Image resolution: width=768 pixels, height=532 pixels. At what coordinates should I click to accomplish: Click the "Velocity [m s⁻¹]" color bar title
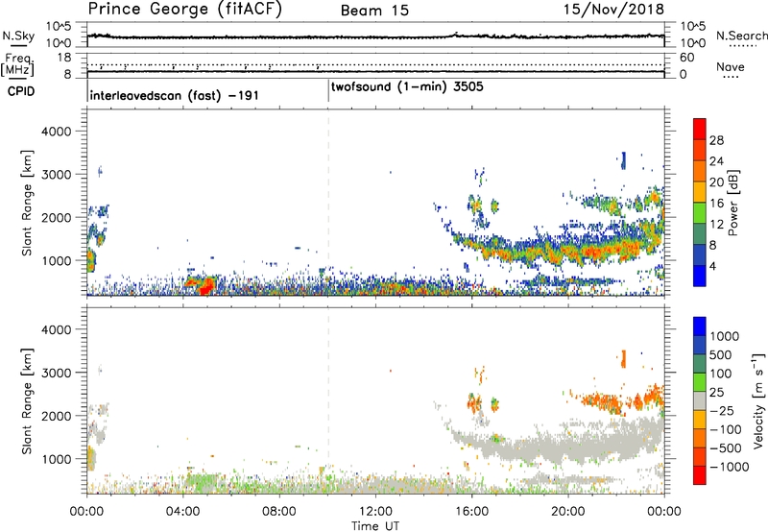(758, 400)
